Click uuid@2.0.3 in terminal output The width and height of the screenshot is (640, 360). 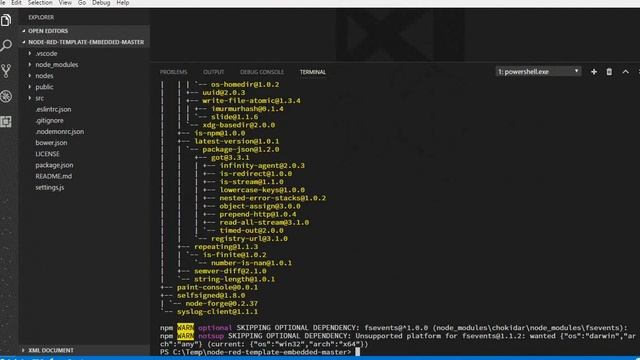(x=224, y=93)
